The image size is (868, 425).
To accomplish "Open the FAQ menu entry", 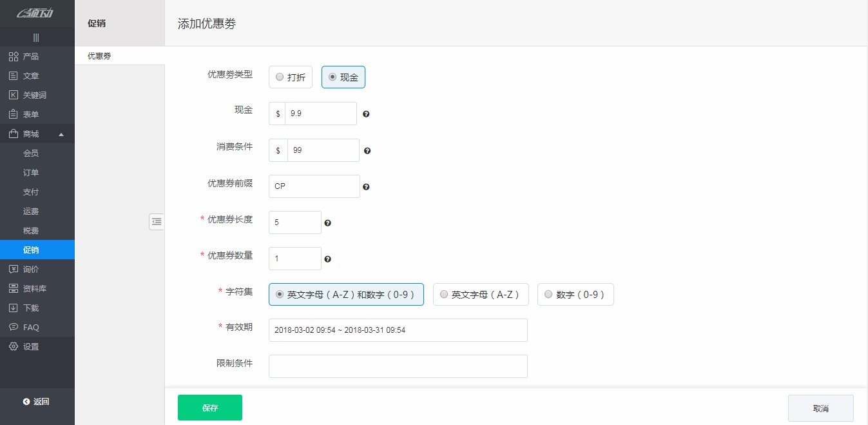I will click(30, 327).
